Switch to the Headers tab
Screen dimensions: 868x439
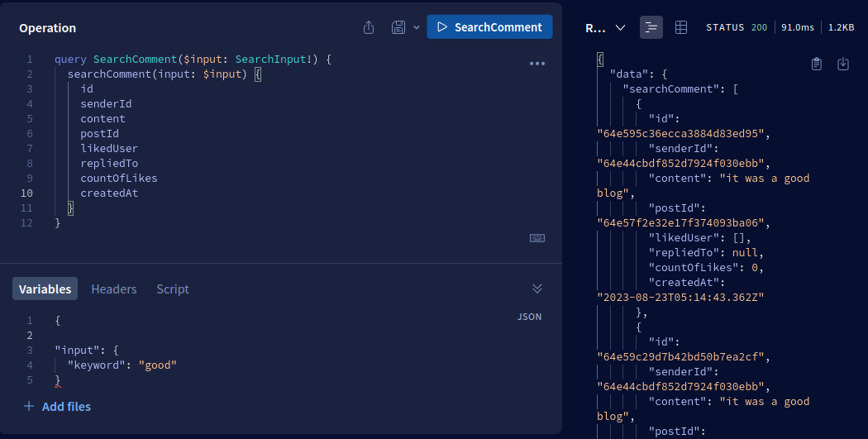tap(114, 289)
